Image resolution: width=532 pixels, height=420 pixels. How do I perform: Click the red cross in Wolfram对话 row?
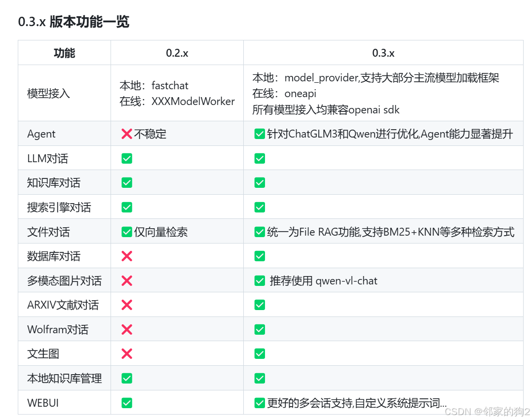[x=127, y=329]
